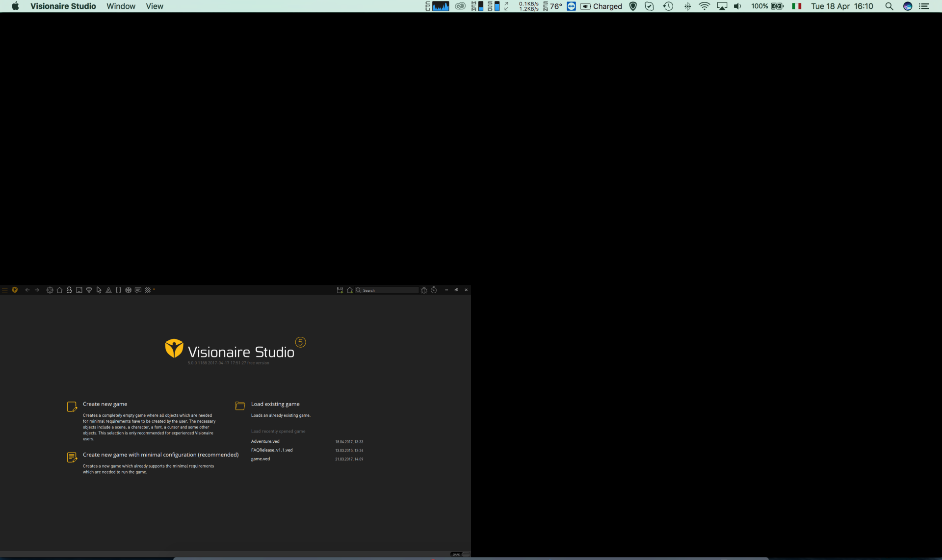Viewport: 942px width, 560px height.
Task: Go back with the left arrow
Action: (x=27, y=290)
